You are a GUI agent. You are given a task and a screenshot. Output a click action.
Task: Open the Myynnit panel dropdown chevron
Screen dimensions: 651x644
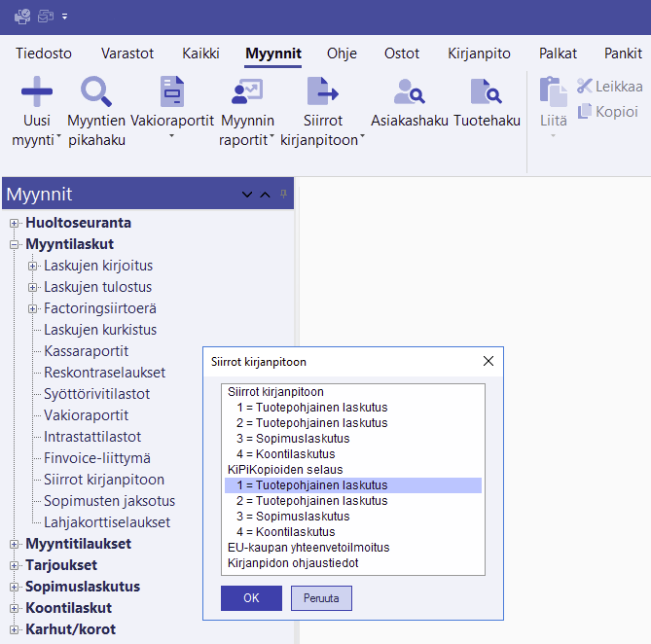click(247, 195)
